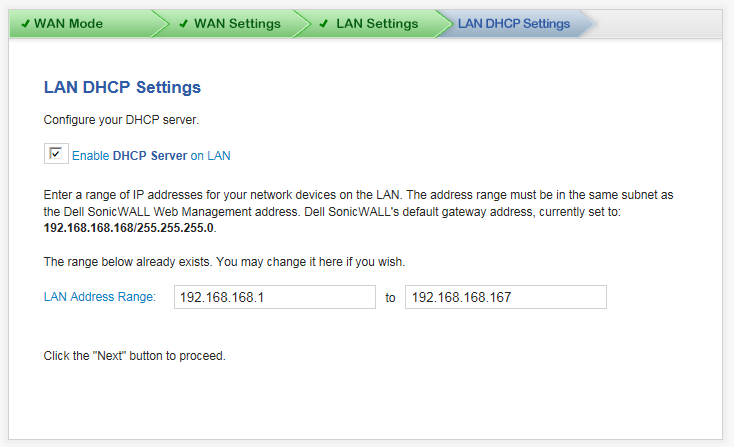Click the bold gateway address 192.168.168.168/255.255.255.0
The width and height of the screenshot is (734, 447).
pyautogui.click(x=129, y=228)
